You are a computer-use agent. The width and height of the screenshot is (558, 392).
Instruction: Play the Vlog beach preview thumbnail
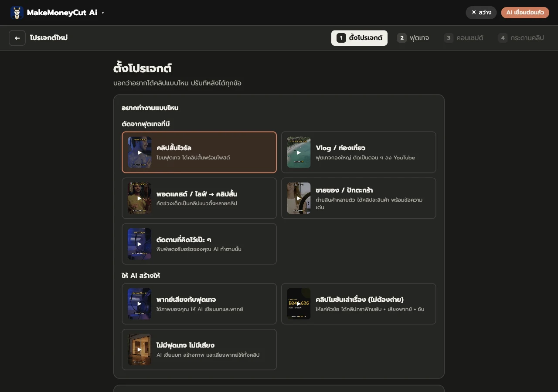point(299,152)
